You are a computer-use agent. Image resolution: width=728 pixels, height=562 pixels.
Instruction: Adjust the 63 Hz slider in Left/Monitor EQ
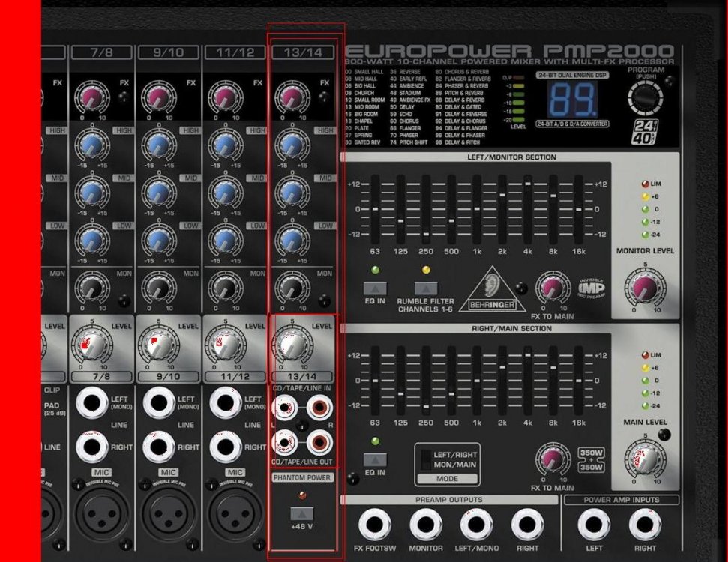click(x=375, y=209)
